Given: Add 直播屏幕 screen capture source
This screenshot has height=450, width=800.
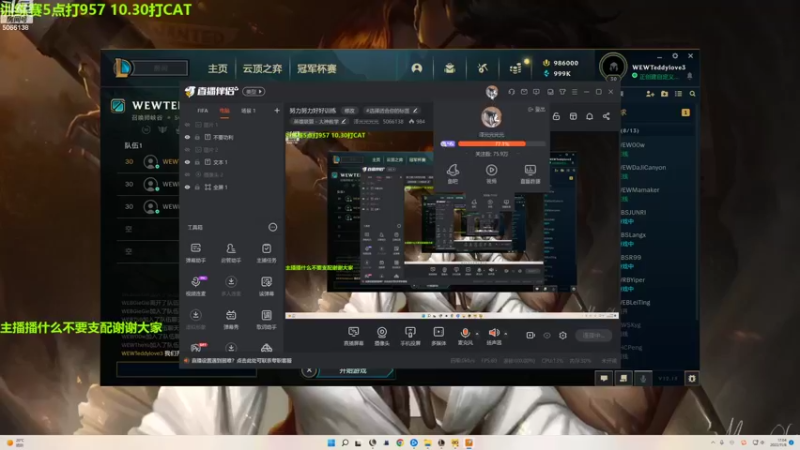Looking at the screenshot, I should pyautogui.click(x=353, y=336).
